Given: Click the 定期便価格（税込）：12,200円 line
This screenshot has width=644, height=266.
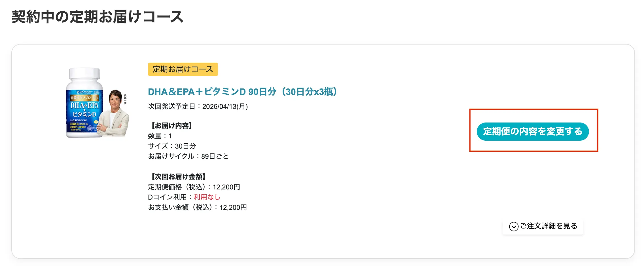Looking at the screenshot, I should 194,187.
